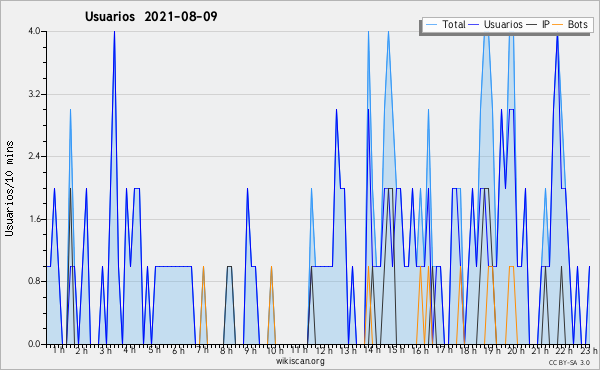Click the '20 h' x-axis label

(x=516, y=350)
